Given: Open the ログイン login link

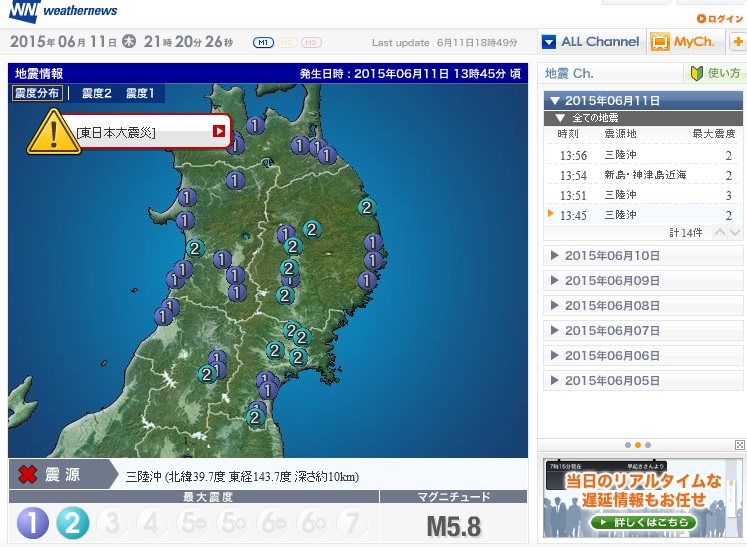Looking at the screenshot, I should (x=719, y=18).
